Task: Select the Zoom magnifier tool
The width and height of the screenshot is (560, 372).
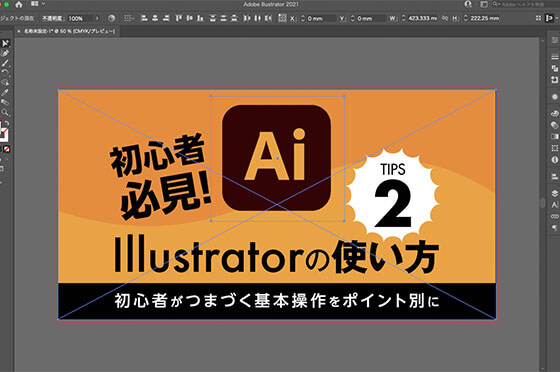Action: tap(5, 113)
